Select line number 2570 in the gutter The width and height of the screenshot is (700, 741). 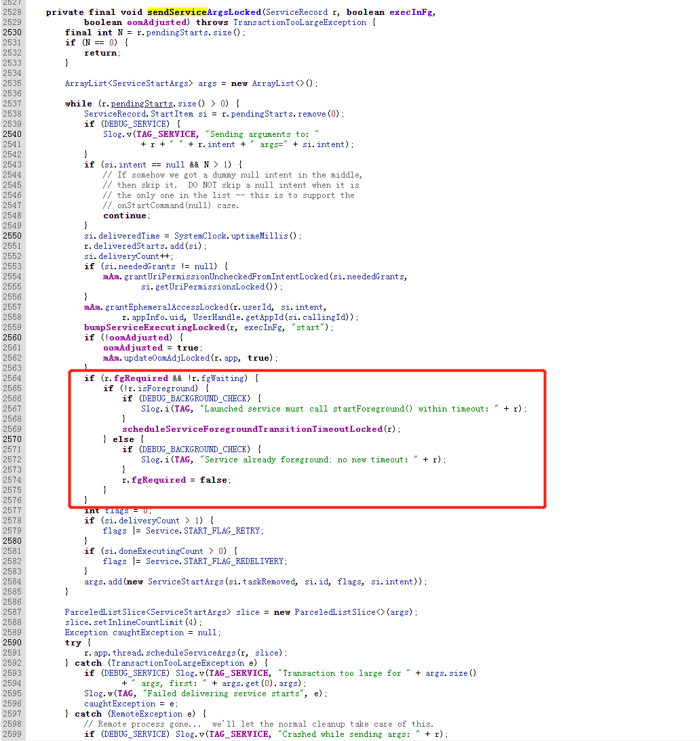click(12, 439)
